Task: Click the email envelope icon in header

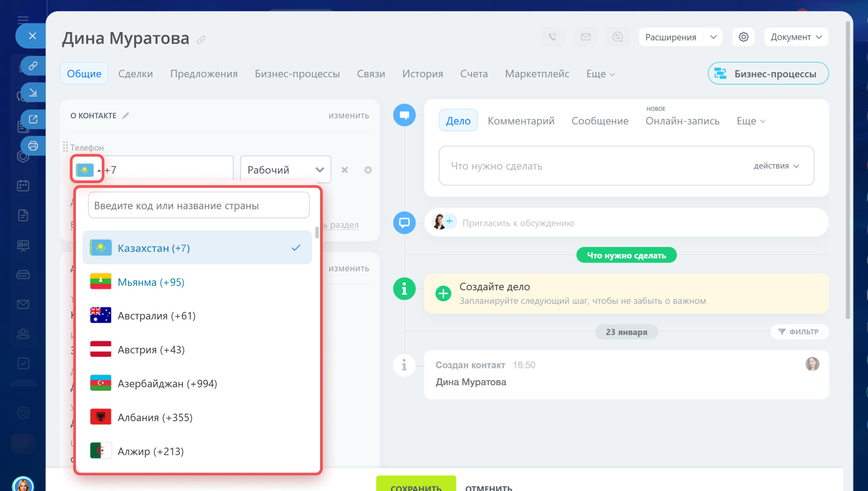Action: coord(585,37)
